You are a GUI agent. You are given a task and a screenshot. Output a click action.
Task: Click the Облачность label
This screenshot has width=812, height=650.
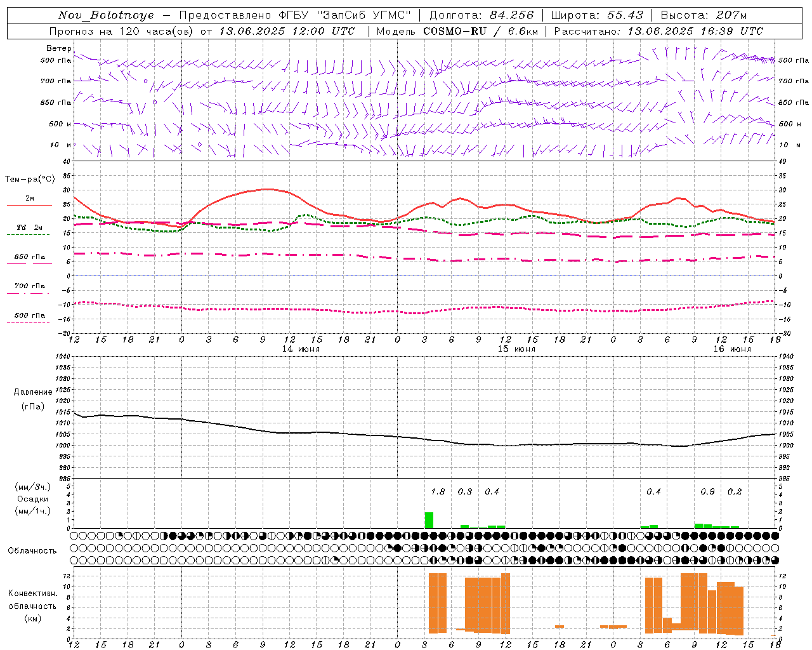[x=32, y=551]
